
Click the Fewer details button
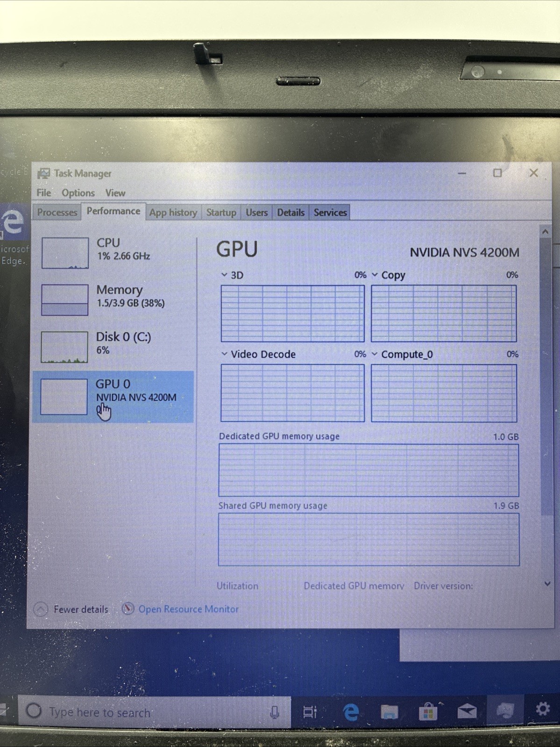click(x=71, y=609)
